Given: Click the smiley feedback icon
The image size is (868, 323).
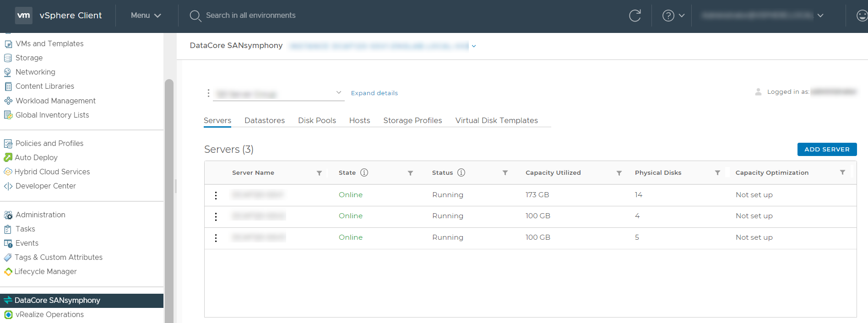Looking at the screenshot, I should [862, 16].
